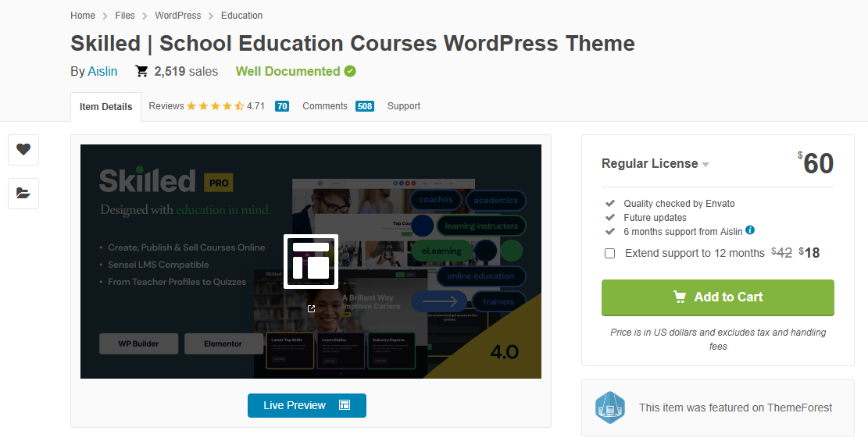Add item to favorites with heart icon

23,149
